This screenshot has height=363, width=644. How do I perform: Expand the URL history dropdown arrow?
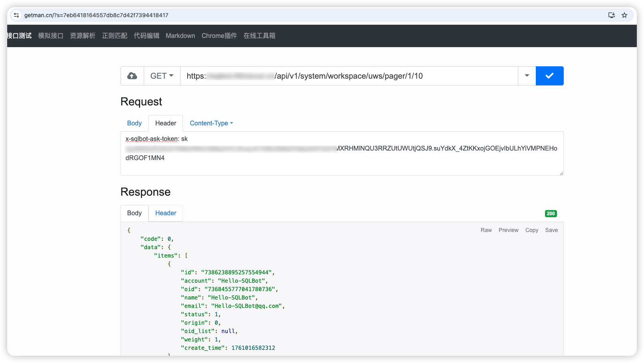click(526, 75)
